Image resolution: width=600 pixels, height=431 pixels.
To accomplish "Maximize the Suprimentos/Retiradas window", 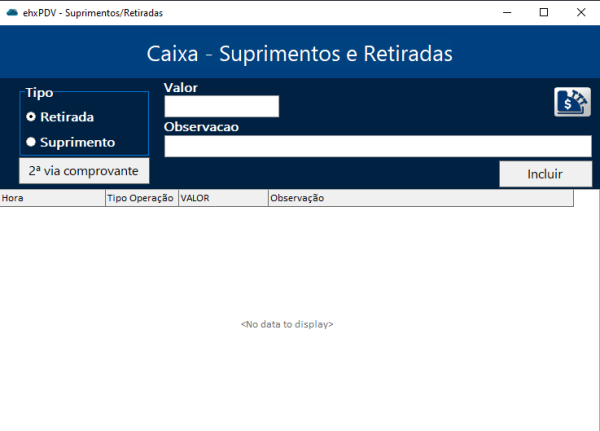I will pos(543,12).
